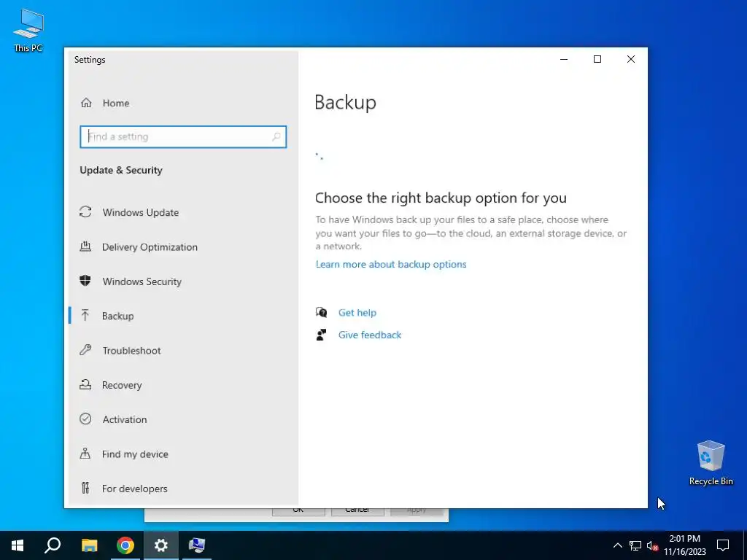Viewport: 747px width, 560px height.
Task: Select Backup in the sidebar
Action: pyautogui.click(x=117, y=316)
